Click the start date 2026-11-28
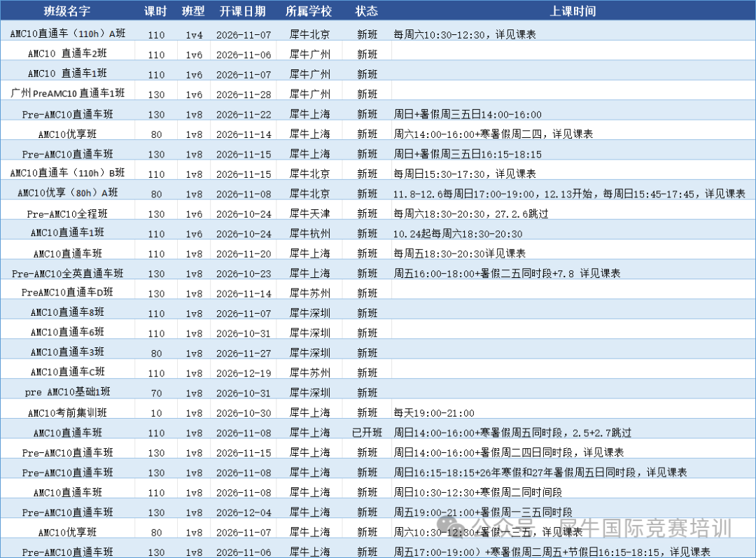 [x=244, y=95]
